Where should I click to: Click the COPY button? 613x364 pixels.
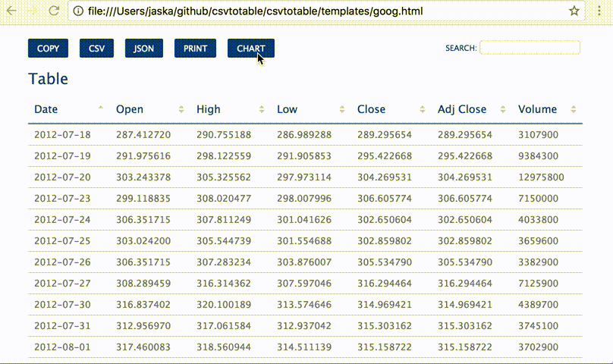(48, 48)
